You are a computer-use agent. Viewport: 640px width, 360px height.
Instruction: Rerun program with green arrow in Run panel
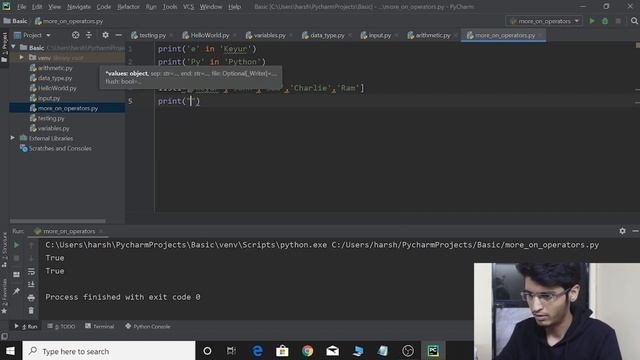(16, 245)
